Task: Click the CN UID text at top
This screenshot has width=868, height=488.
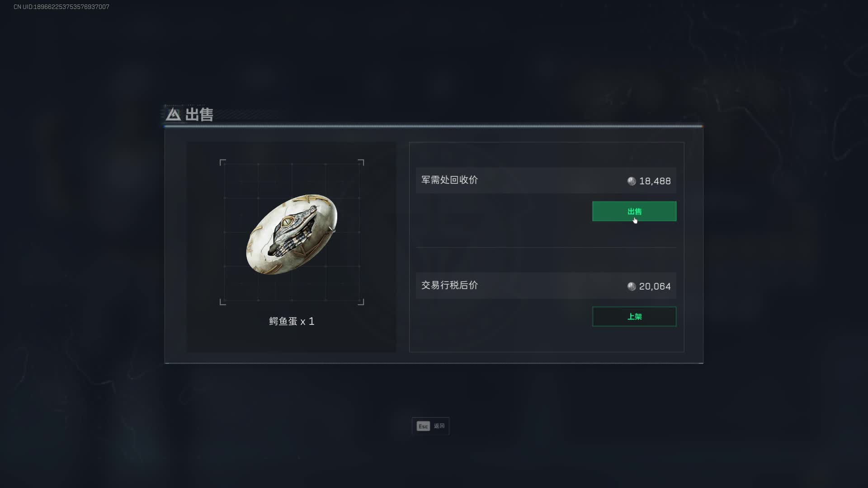Action: (61, 7)
